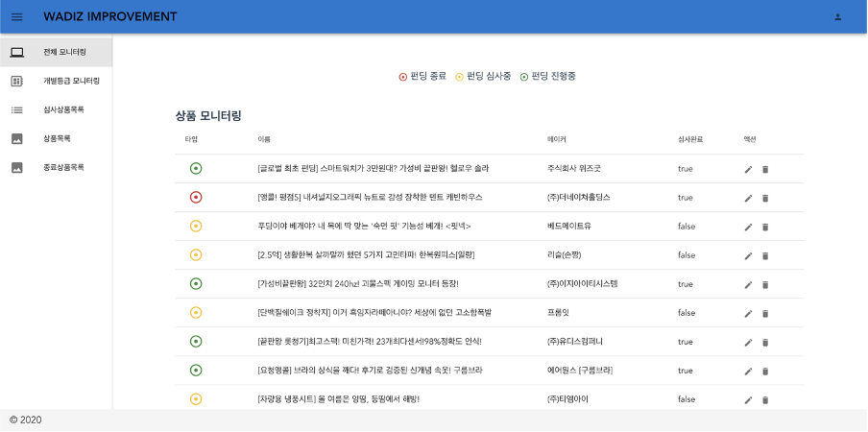Viewport: 868px width, 432px height.
Task: Click the 펀딩 종료 legend label
Action: click(428, 77)
